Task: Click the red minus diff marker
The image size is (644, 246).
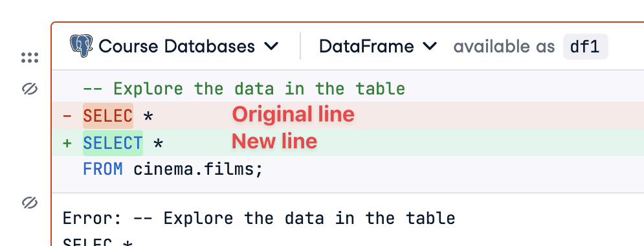Action: 67,116
